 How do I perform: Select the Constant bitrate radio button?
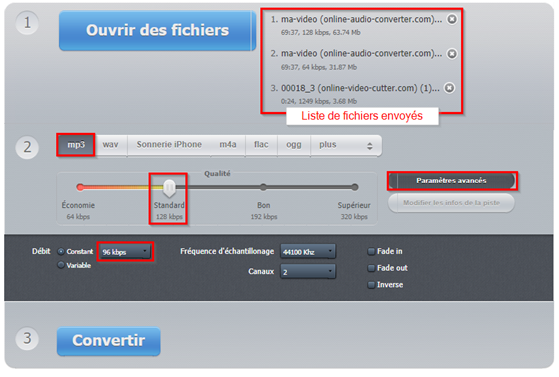click(x=61, y=251)
